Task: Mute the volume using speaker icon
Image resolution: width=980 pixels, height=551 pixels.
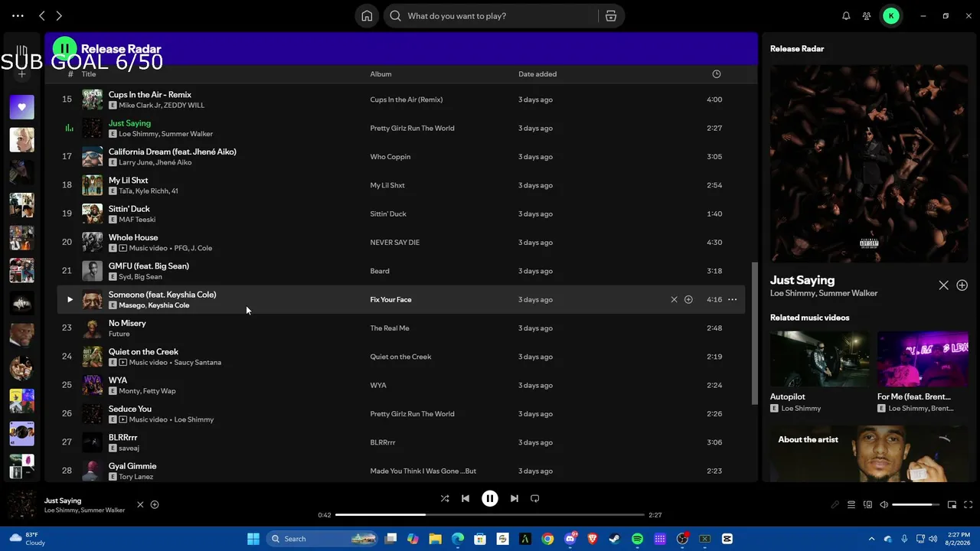Action: coord(884,505)
